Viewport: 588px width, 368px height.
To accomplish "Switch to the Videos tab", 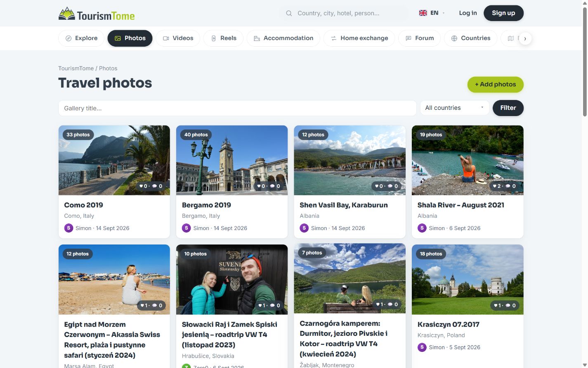I will [178, 38].
